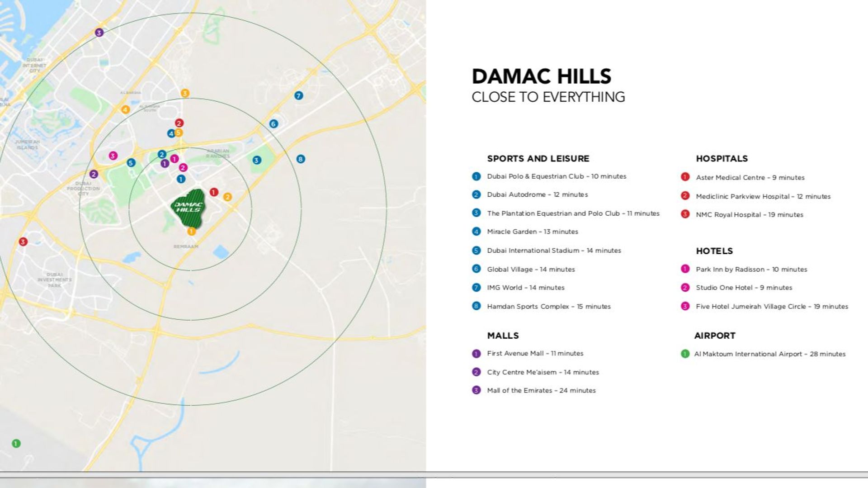Image resolution: width=868 pixels, height=488 pixels.
Task: Select 'Studio One Hotel - 9 minutes'
Action: 744,288
